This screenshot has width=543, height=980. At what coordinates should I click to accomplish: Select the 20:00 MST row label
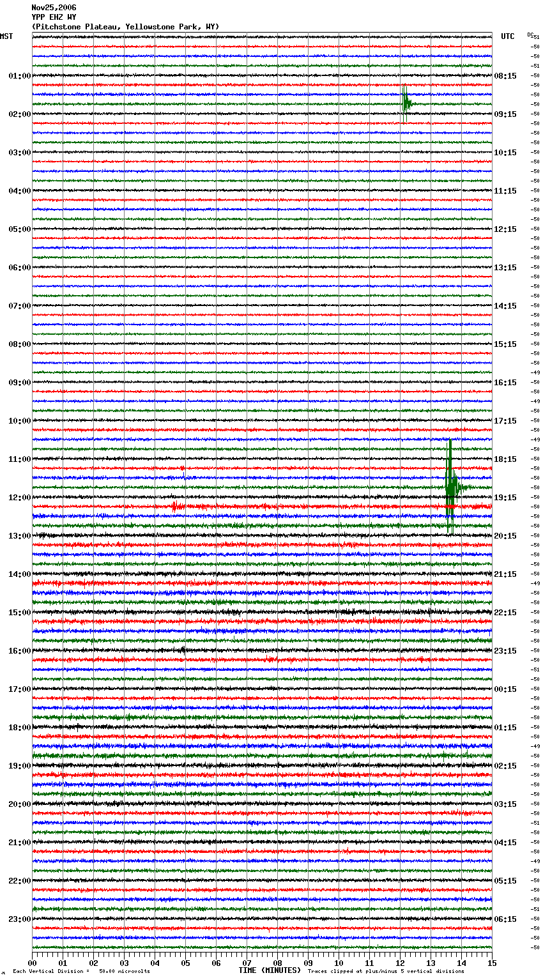pyautogui.click(x=20, y=804)
